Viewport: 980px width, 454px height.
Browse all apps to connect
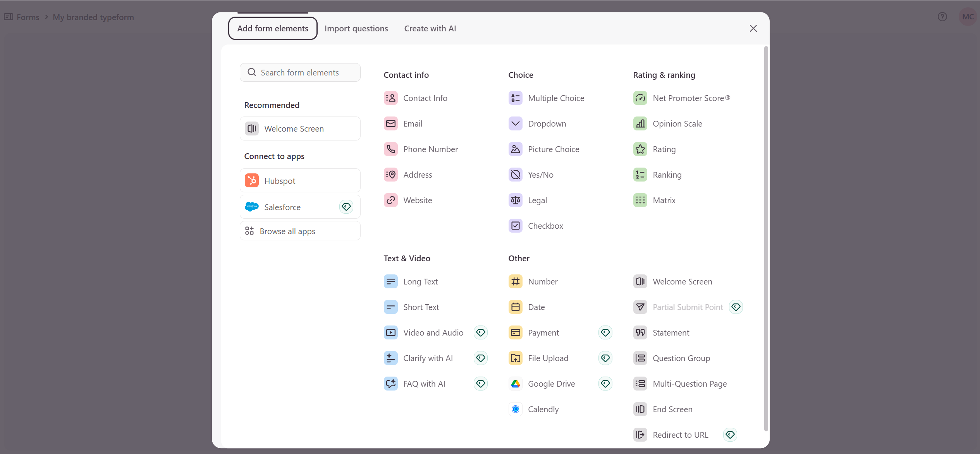tap(287, 231)
